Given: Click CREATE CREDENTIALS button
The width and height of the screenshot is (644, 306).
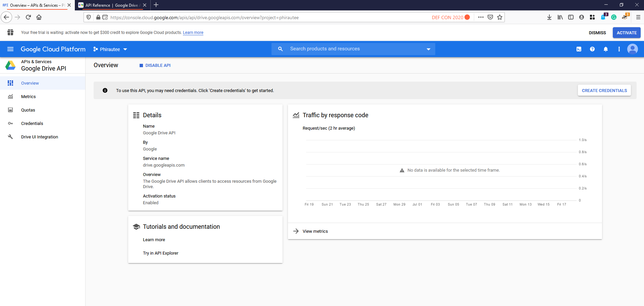Looking at the screenshot, I should click(604, 90).
